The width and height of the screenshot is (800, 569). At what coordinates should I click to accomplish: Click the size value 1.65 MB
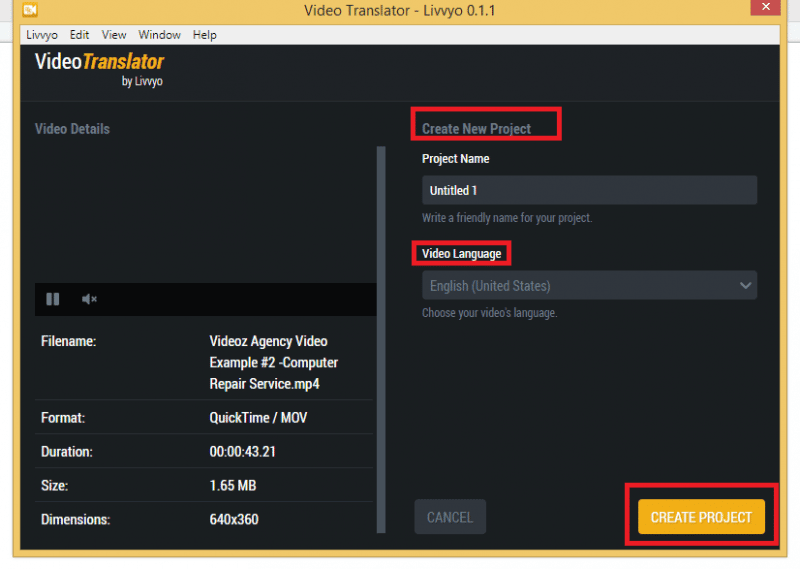(233, 485)
